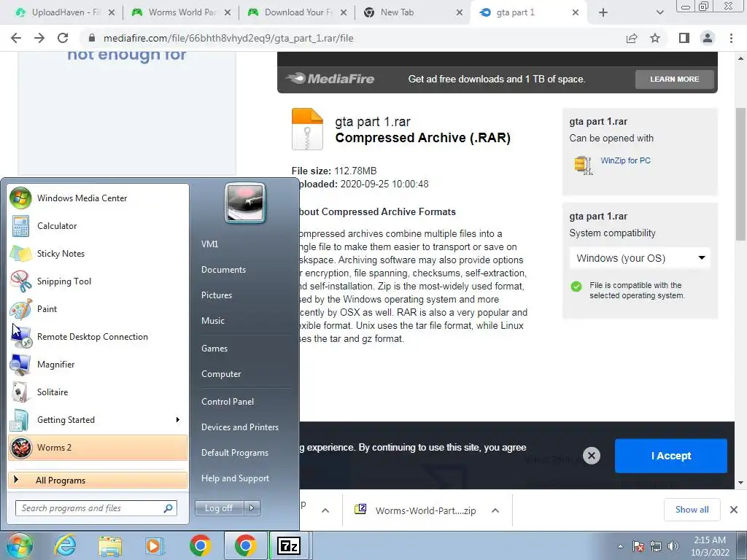
Task: Expand Getting Started submenu arrow
Action: 178,419
